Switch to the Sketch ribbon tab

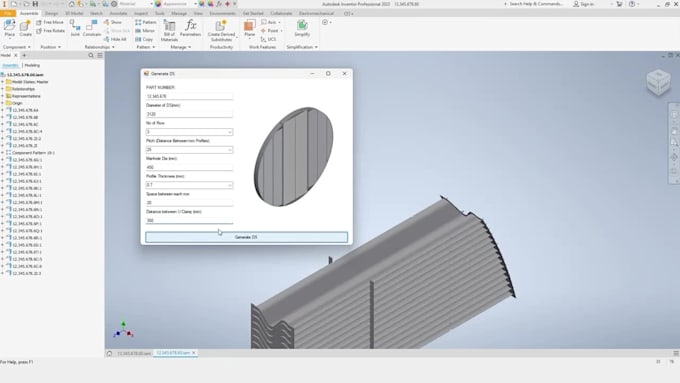(96, 13)
